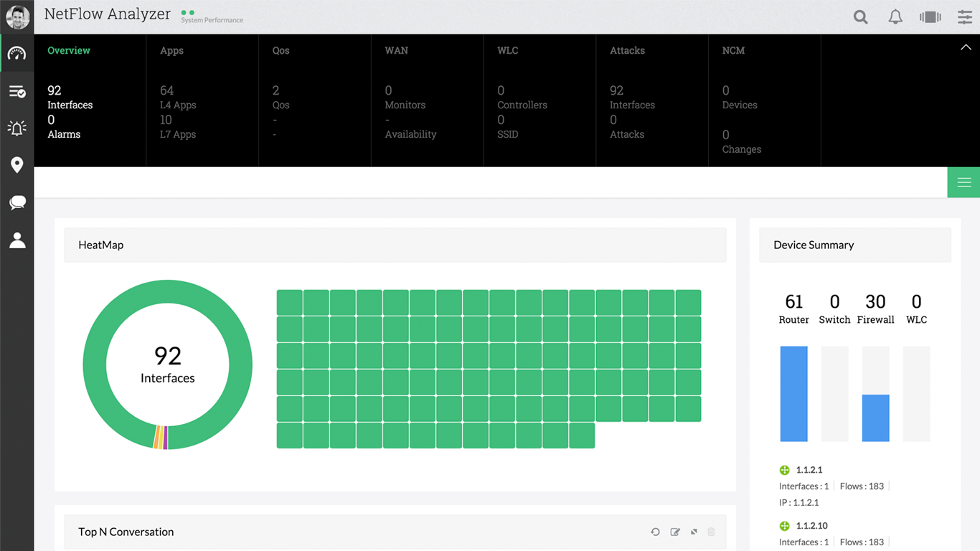Image resolution: width=980 pixels, height=551 pixels.
Task: Switch to the Qos tab
Action: (x=281, y=50)
